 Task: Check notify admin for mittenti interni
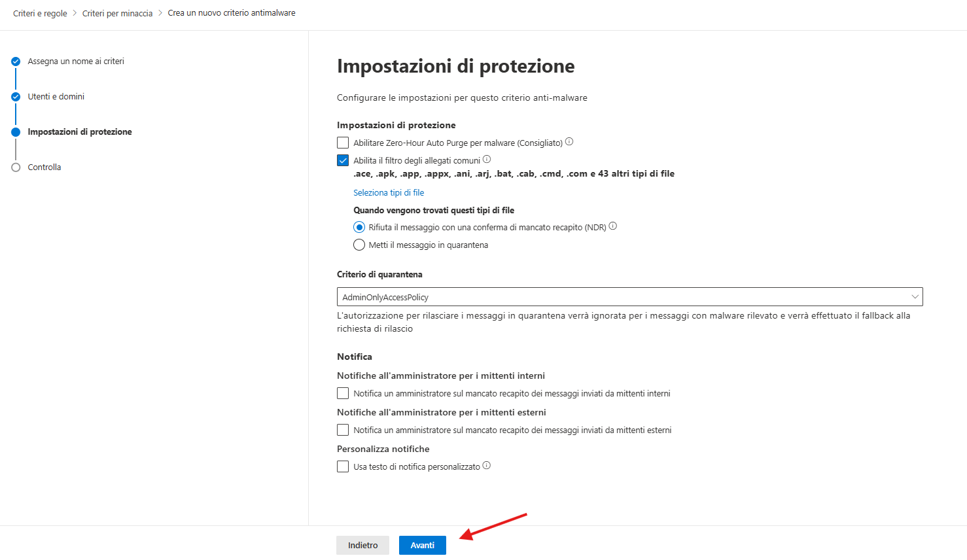tap(343, 393)
